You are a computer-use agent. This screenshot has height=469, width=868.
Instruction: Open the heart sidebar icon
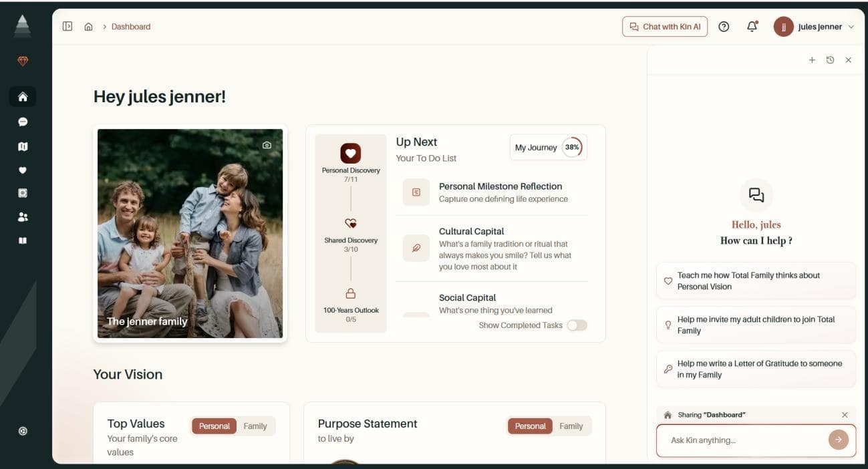click(x=23, y=170)
